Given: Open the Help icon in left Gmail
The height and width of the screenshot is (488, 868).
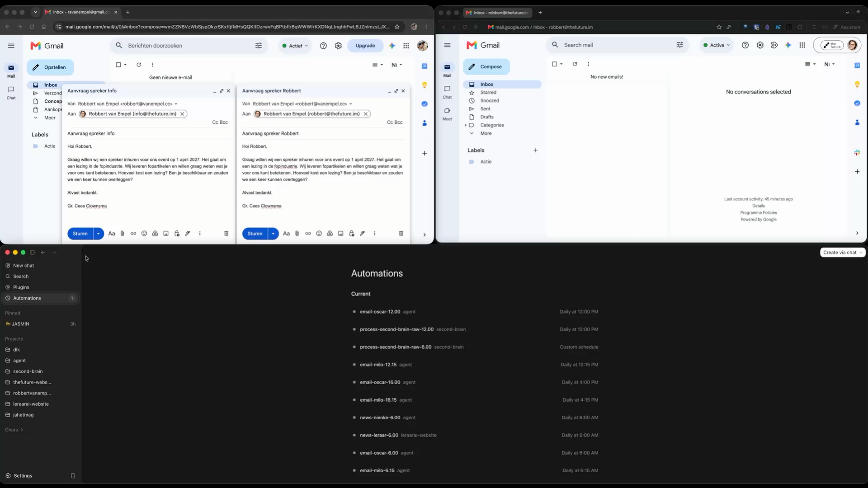Looking at the screenshot, I should (323, 46).
